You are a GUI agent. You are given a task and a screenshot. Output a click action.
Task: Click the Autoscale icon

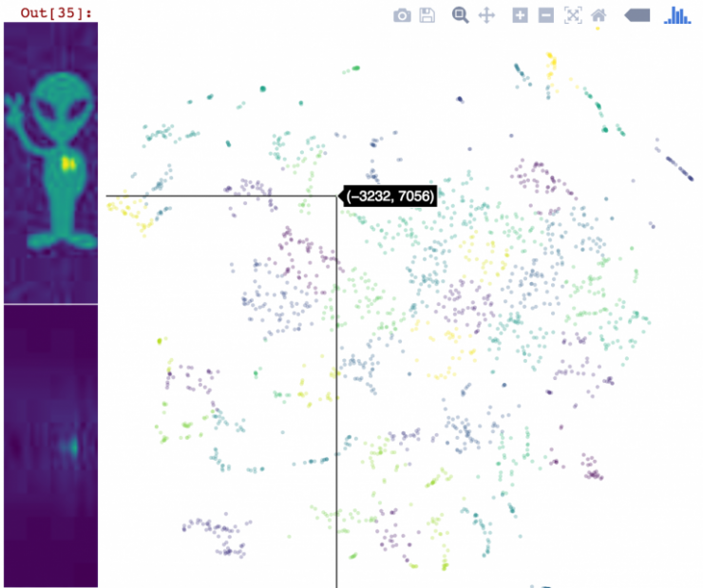[x=573, y=15]
